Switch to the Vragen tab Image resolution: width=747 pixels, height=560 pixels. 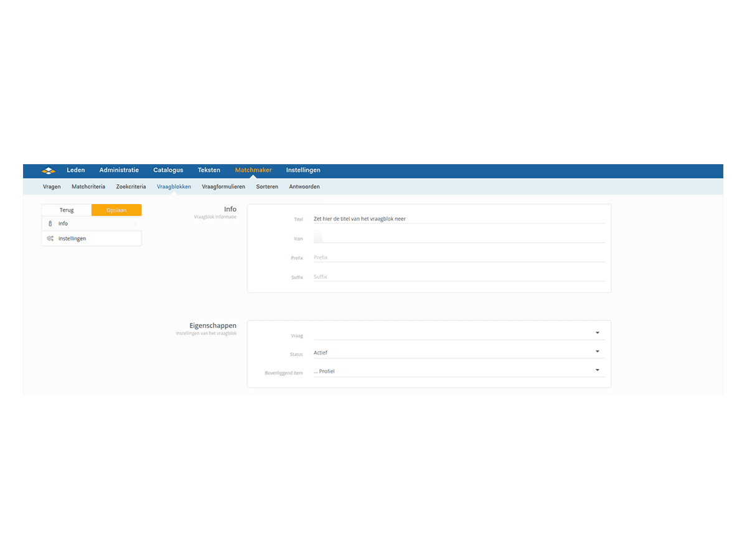click(52, 187)
